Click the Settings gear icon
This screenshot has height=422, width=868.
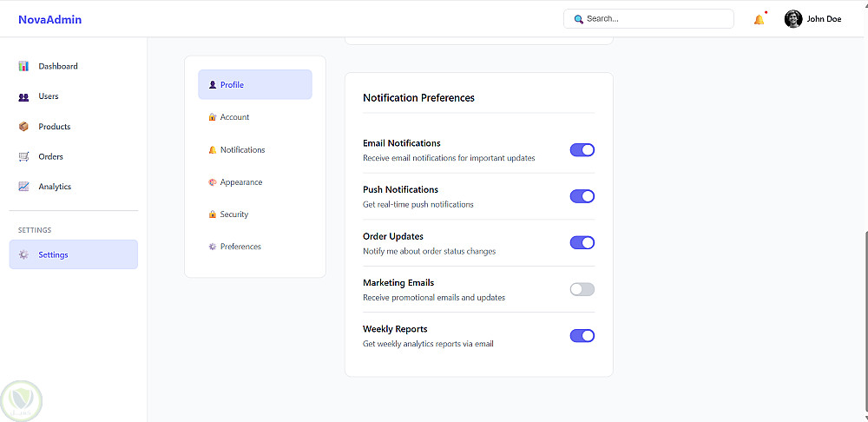[x=23, y=254]
